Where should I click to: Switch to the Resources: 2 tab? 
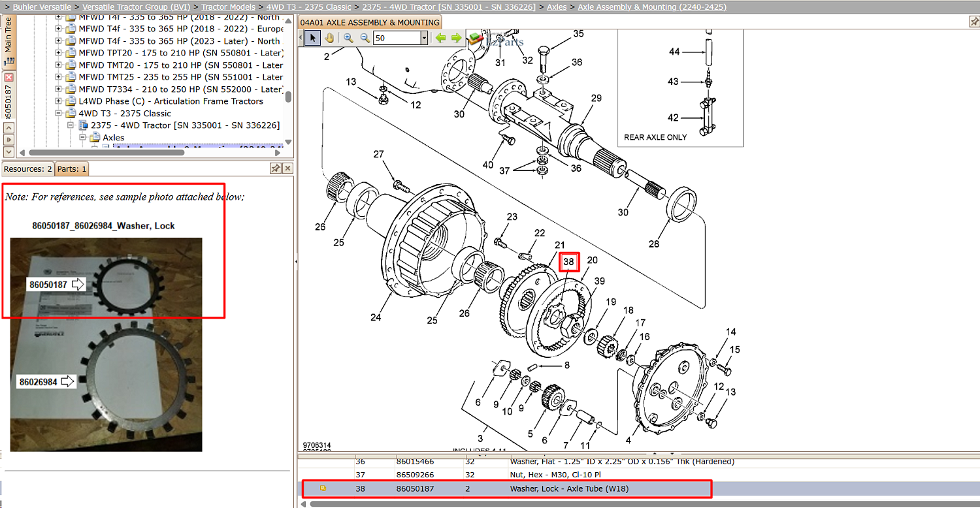(x=27, y=168)
